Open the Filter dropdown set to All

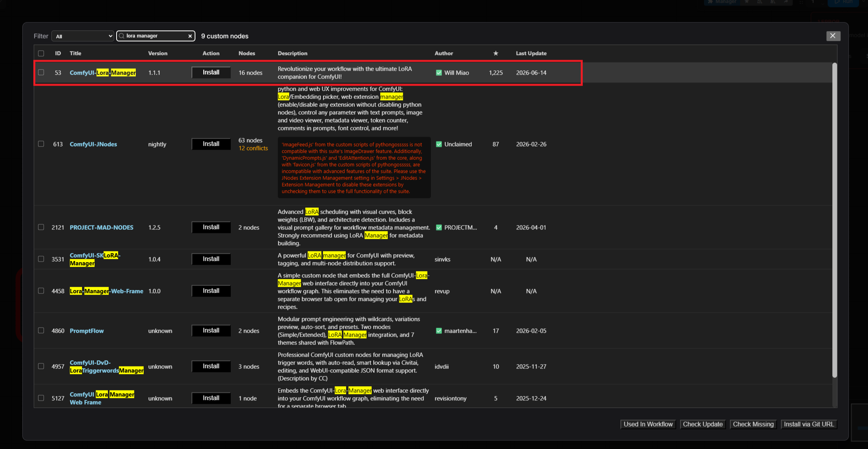click(83, 36)
